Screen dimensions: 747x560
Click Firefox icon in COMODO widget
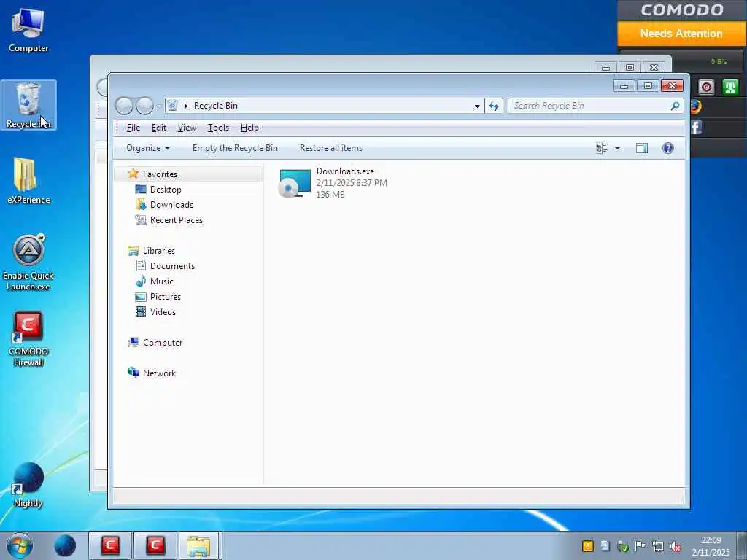696,106
